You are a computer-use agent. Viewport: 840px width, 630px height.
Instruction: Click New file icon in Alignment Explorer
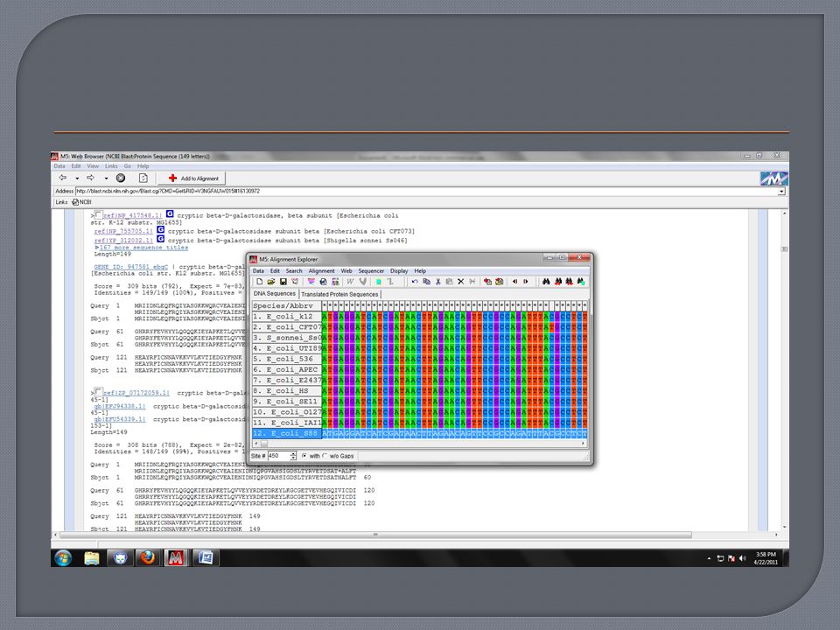pos(259,282)
